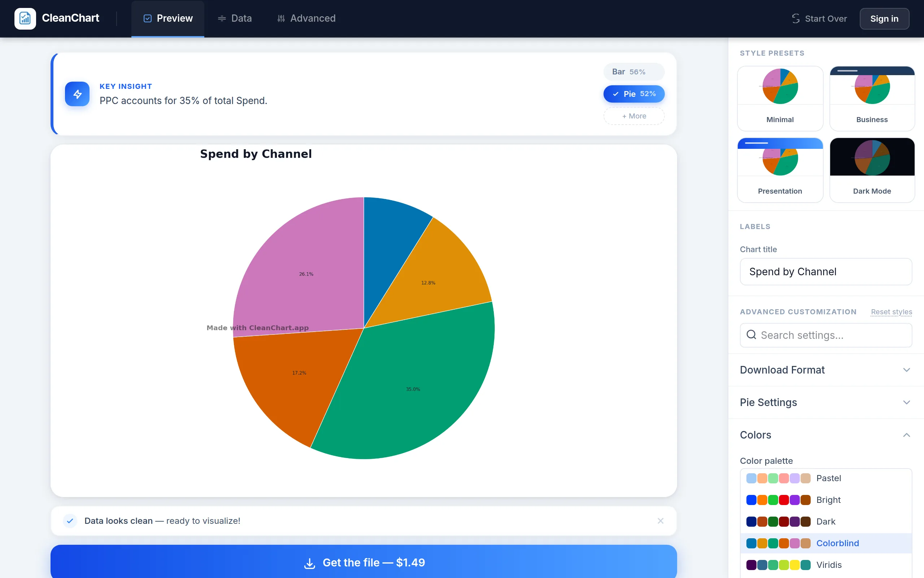Click the checkmark icon beside Data looks clean
The height and width of the screenshot is (578, 924).
point(70,521)
